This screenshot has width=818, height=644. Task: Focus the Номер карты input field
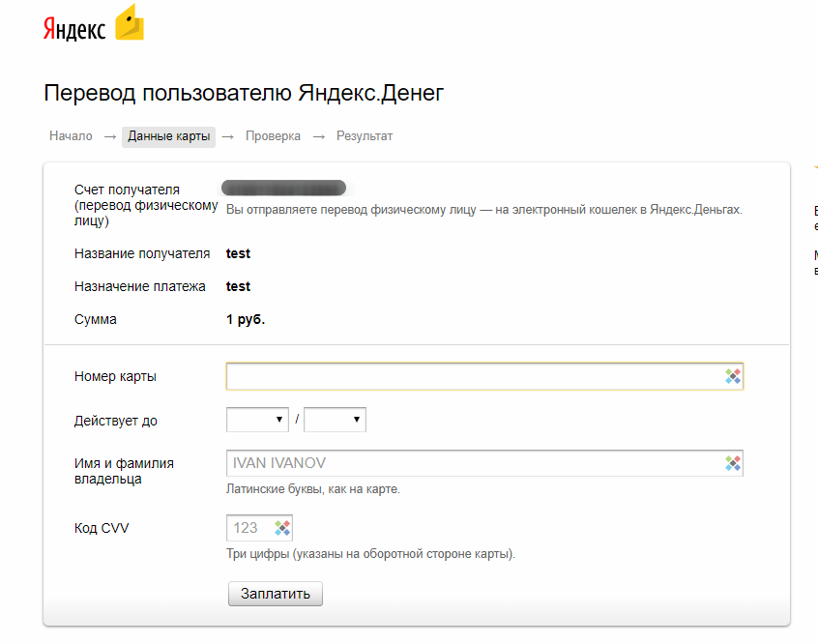click(484, 376)
